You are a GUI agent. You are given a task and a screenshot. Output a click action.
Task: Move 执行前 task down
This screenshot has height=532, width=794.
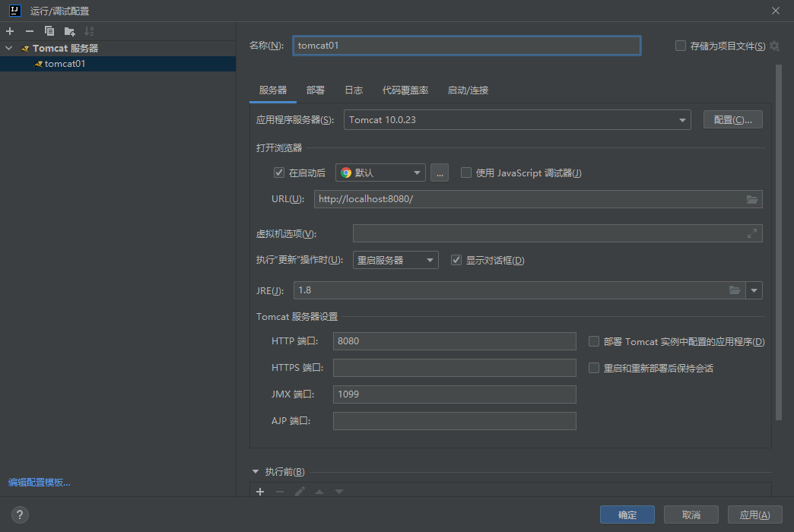339,492
